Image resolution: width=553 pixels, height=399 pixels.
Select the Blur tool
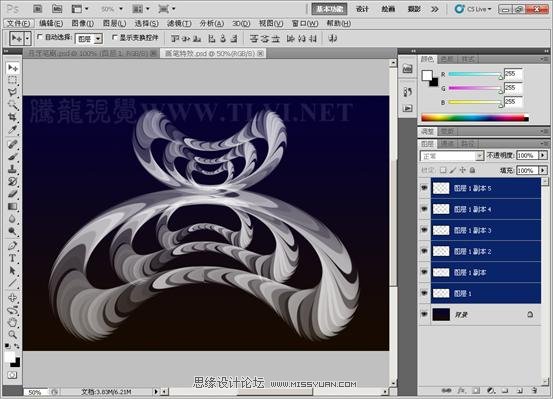pyautogui.click(x=13, y=219)
